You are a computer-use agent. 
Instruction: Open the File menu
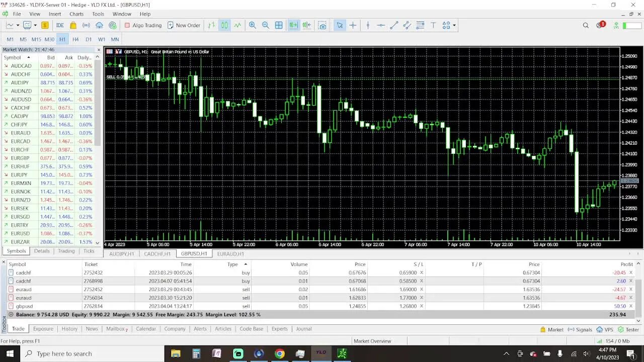17,14
